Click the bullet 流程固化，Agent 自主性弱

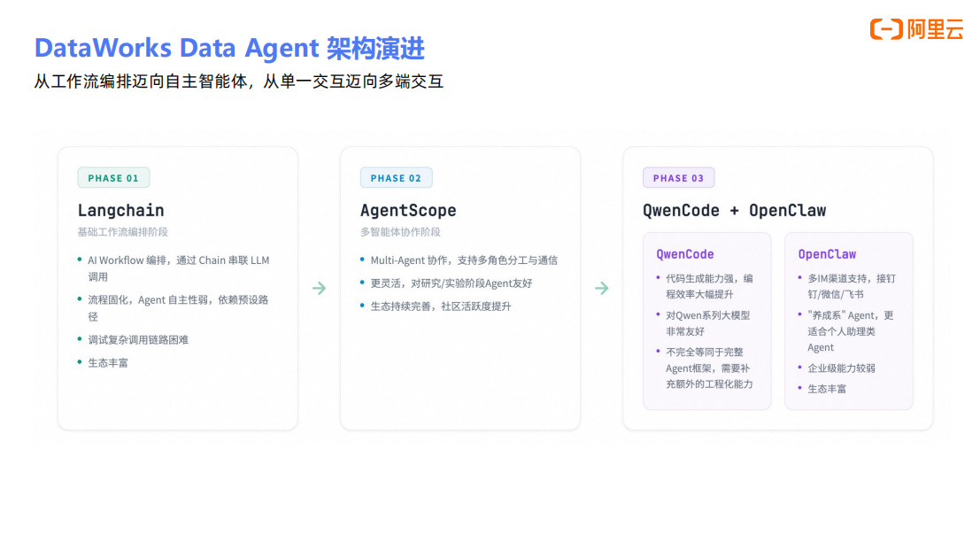tap(178, 308)
